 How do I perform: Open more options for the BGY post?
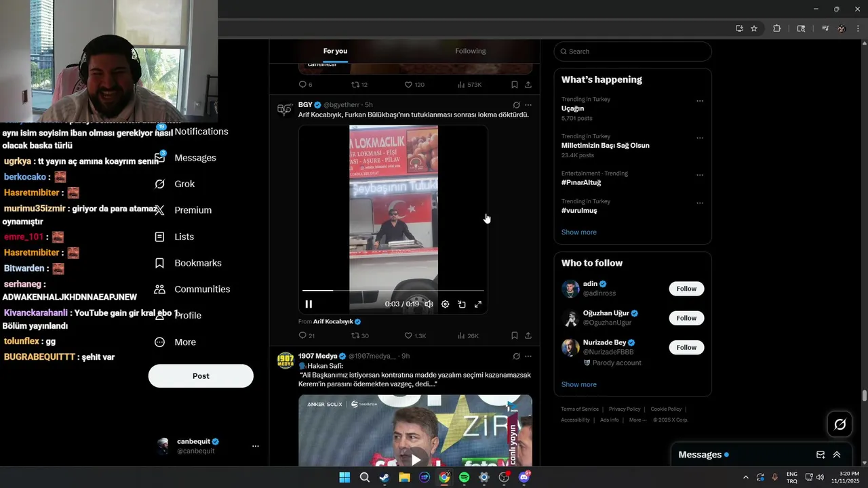[x=528, y=105]
